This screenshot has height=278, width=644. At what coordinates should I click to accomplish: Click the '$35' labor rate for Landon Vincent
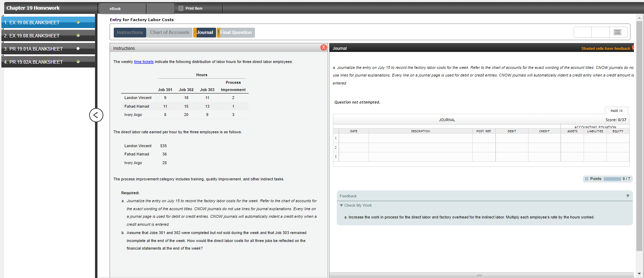tap(163, 146)
